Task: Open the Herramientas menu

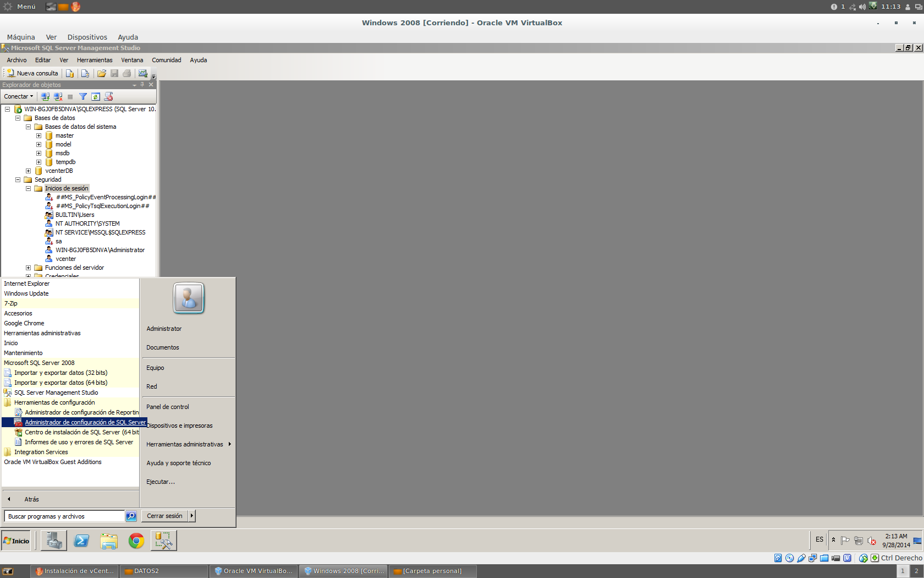Action: 95,60
